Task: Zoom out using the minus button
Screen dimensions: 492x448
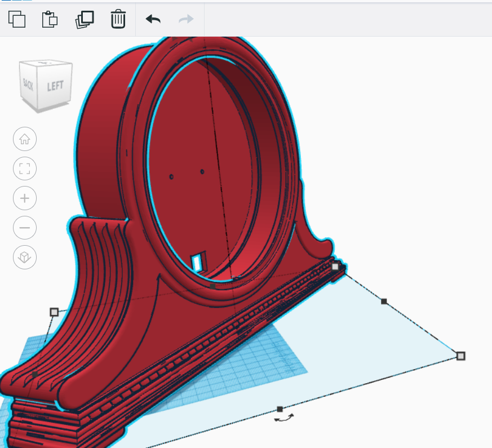Action: 24,228
